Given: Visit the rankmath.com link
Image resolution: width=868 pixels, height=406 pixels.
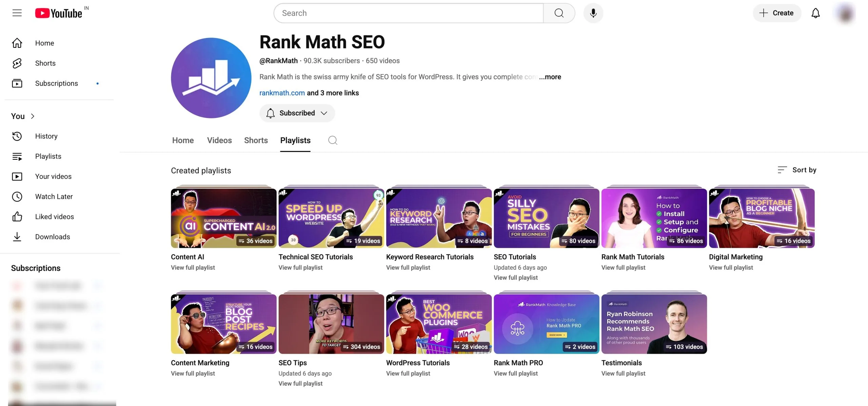Looking at the screenshot, I should 282,93.
